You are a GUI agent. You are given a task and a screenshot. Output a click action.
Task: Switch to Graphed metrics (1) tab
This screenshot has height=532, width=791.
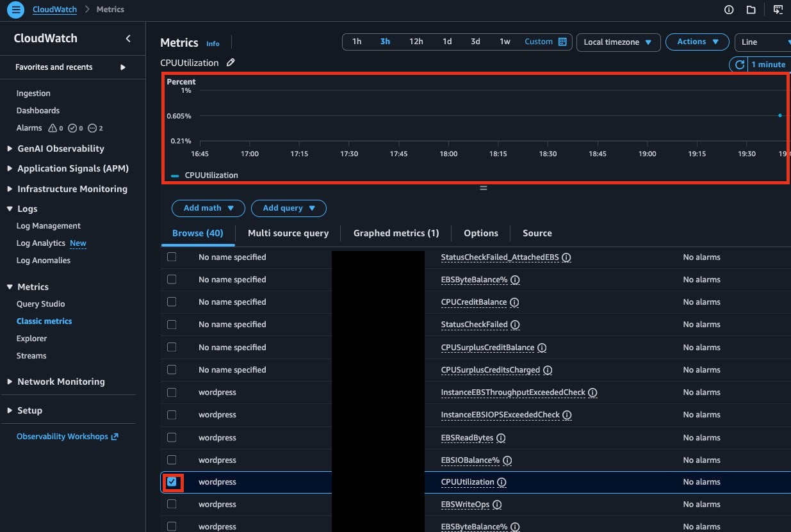[x=396, y=233]
